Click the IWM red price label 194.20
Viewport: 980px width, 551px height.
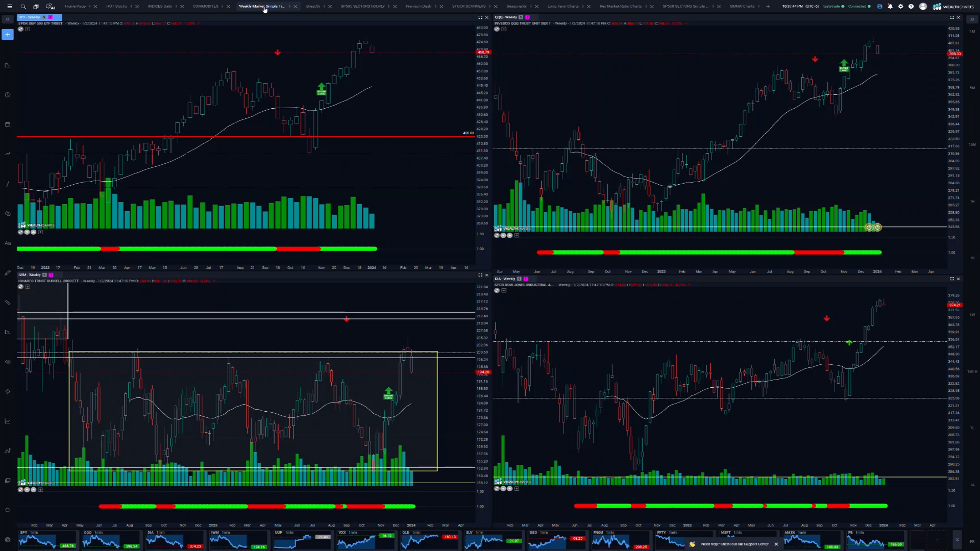coord(483,372)
